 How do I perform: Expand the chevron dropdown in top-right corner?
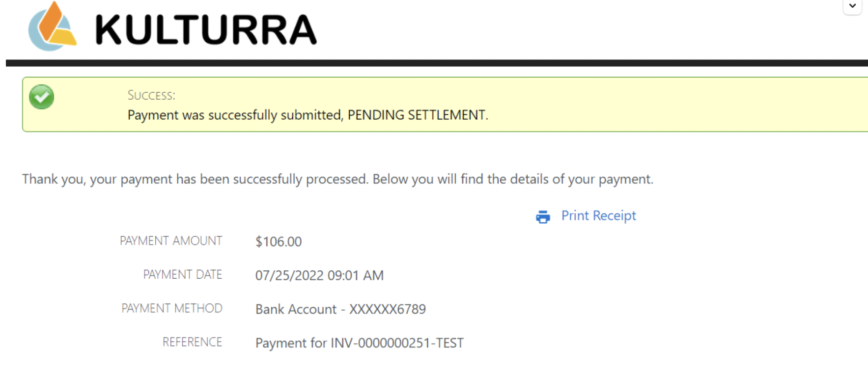[x=852, y=6]
